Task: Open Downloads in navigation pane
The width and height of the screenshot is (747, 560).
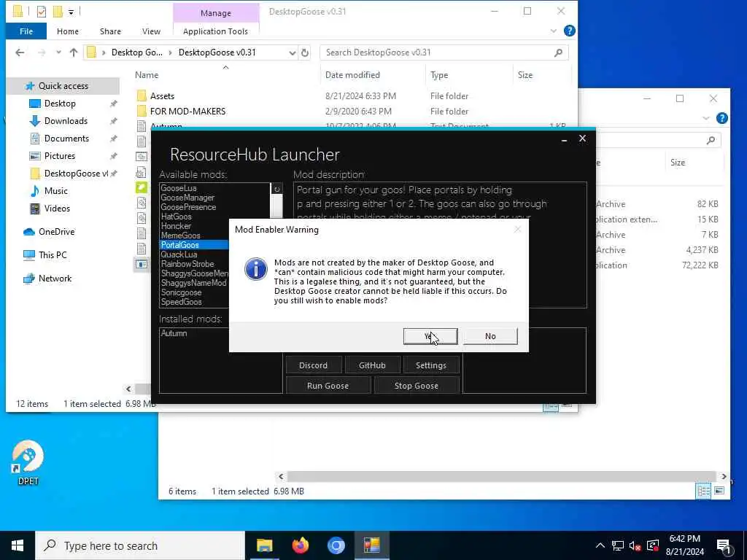Action: 66,121
